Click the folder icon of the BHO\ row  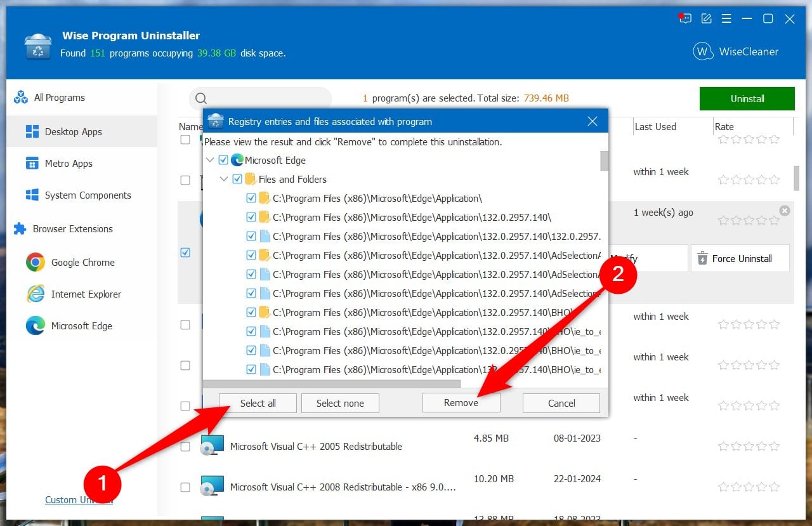[265, 312]
